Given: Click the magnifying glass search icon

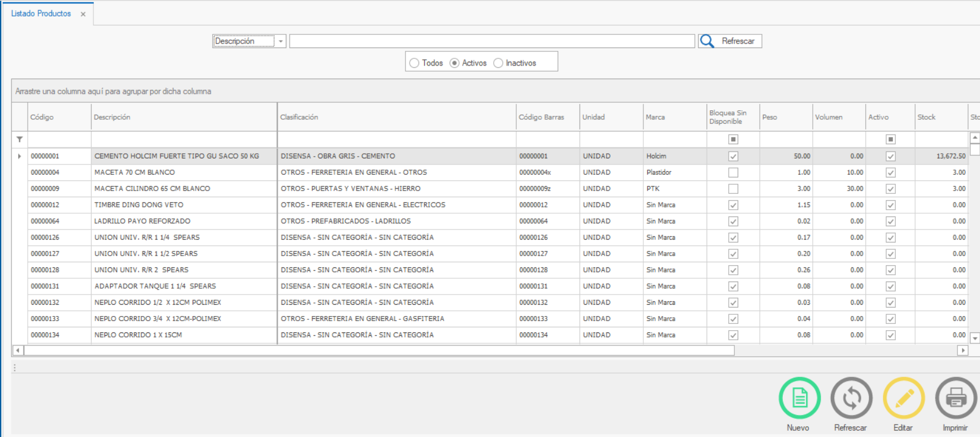Looking at the screenshot, I should (x=707, y=41).
